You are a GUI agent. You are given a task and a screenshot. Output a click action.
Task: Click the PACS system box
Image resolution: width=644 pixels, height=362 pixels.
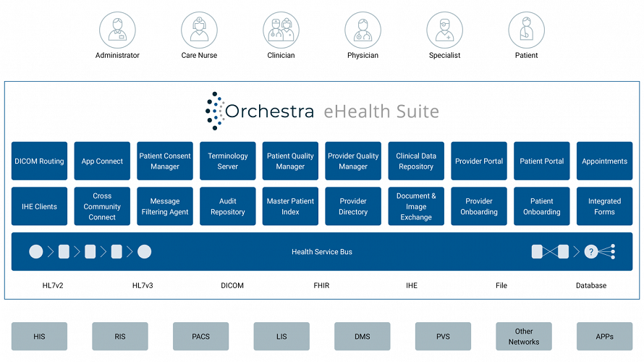coord(201,336)
